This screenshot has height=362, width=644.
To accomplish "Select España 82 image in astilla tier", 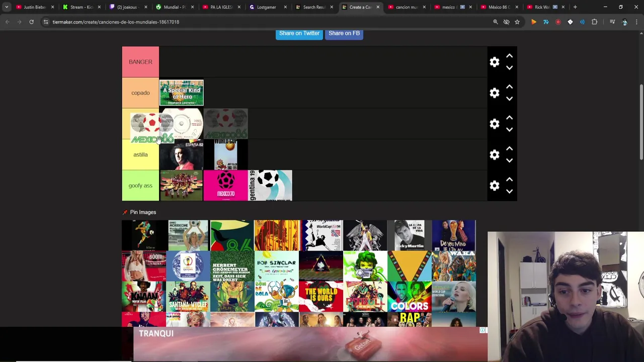I will coord(181,155).
